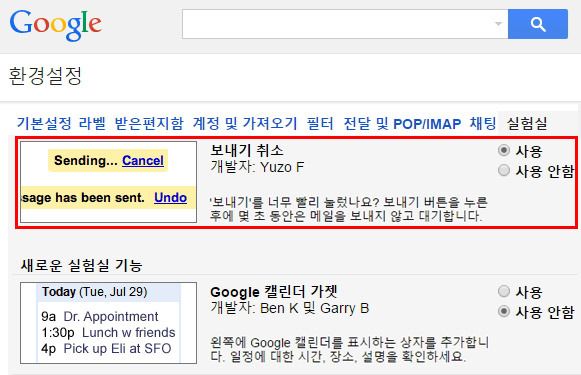Enable Google 캘린더 가젯 with 사용 radio

(504, 291)
